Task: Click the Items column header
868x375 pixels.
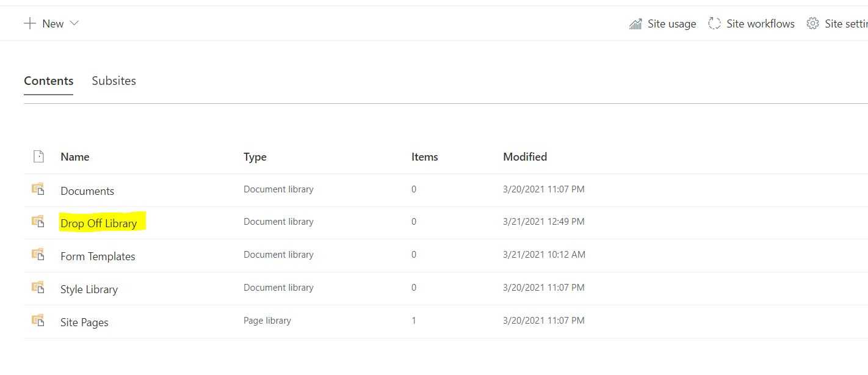Action: pos(424,156)
